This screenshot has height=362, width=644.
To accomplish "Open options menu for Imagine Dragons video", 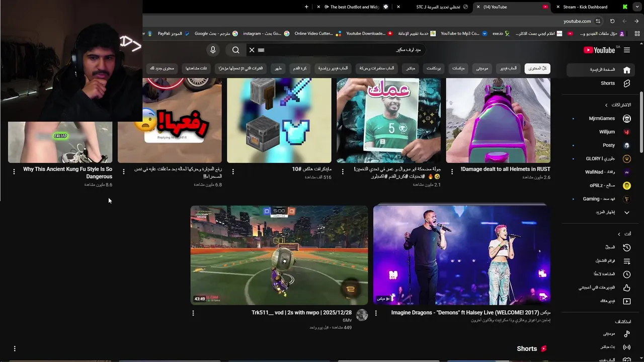I will coord(376,313).
